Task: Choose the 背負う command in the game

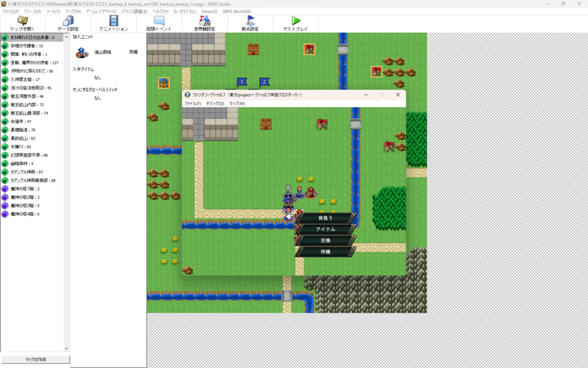Action: click(325, 218)
